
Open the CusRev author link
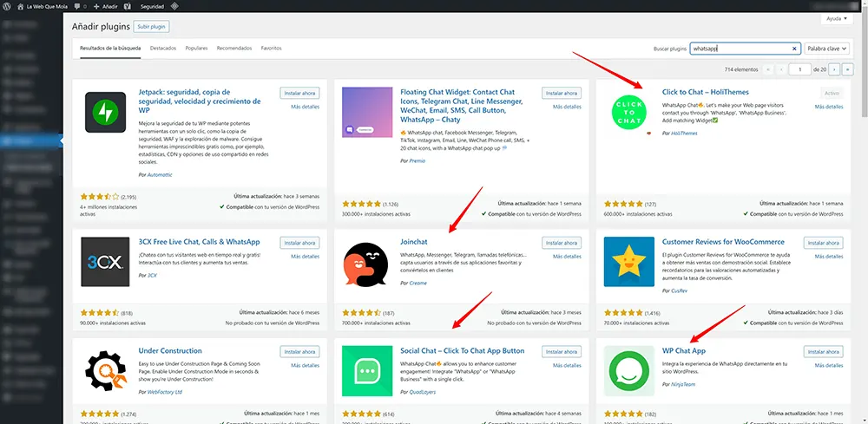point(679,290)
